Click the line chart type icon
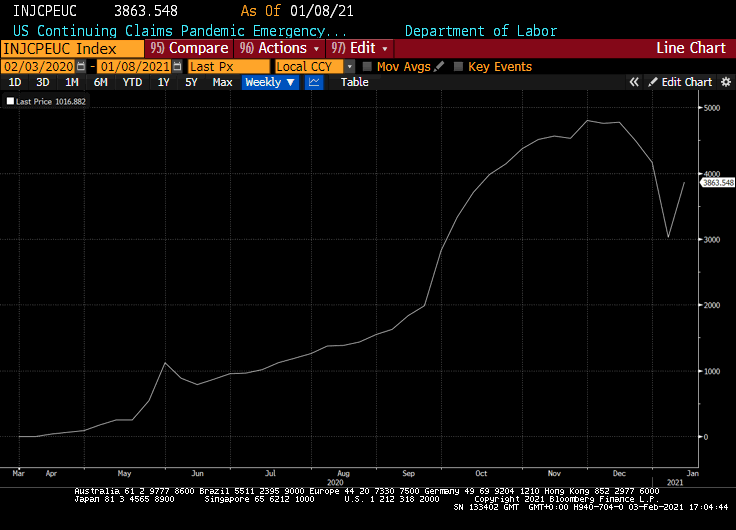The height and width of the screenshot is (530, 736). click(x=314, y=82)
